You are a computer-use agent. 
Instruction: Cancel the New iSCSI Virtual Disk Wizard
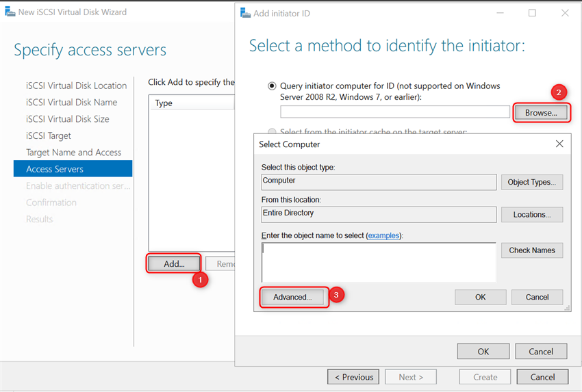pyautogui.click(x=542, y=377)
